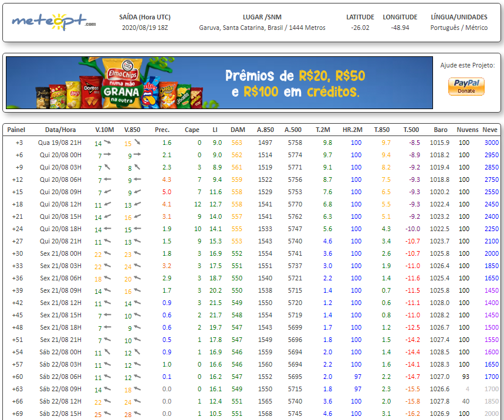Screen dimensions: 504x420
Task: Click the PayPal Donate button
Action: coord(466,86)
